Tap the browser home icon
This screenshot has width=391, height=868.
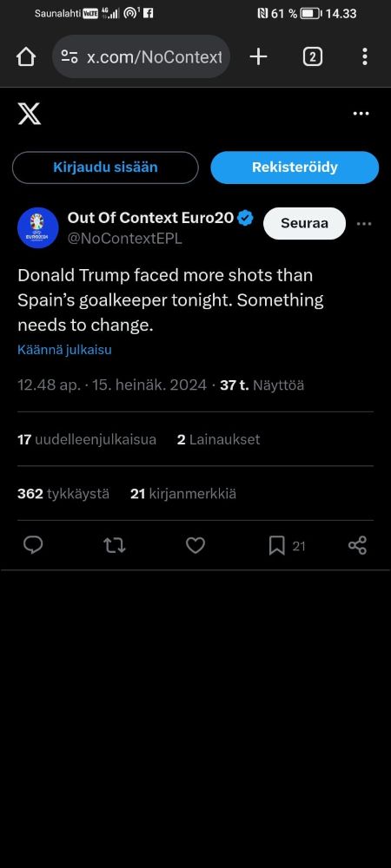click(26, 56)
